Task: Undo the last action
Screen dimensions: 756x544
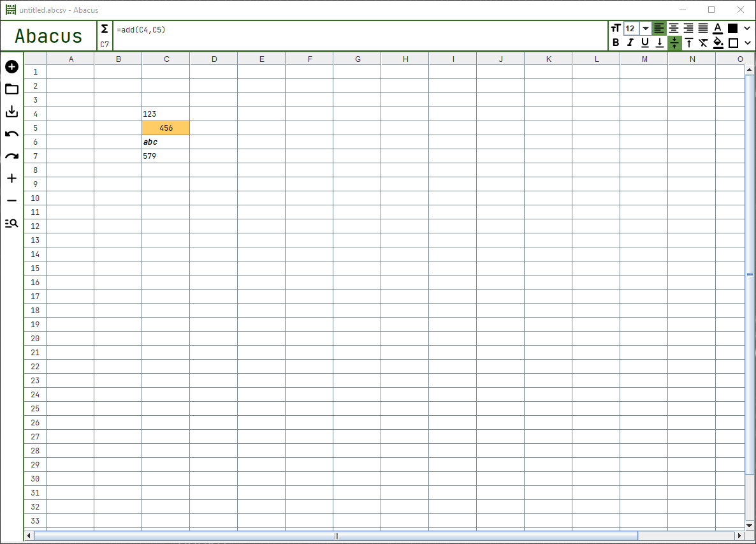Action: coord(11,134)
